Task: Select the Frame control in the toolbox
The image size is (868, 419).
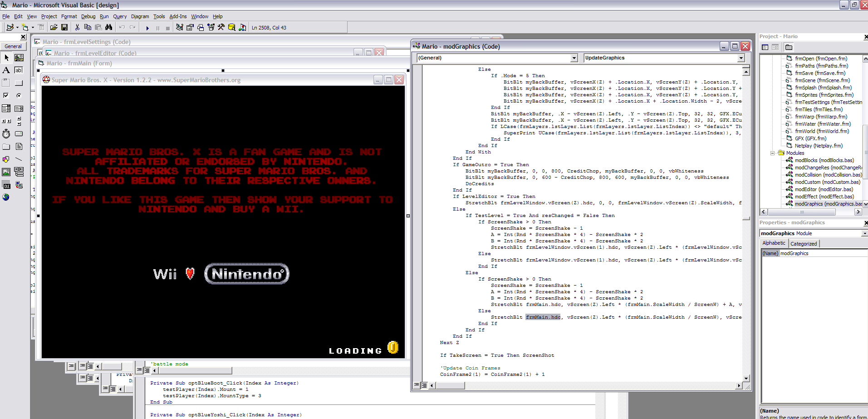Action: (6, 83)
